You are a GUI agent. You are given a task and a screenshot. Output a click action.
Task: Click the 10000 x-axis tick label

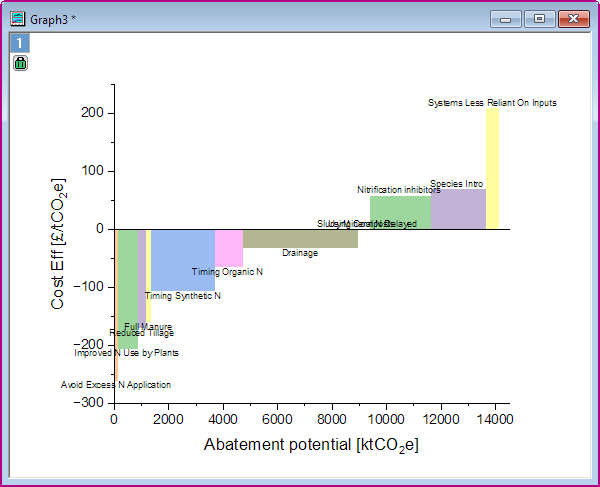click(x=386, y=419)
